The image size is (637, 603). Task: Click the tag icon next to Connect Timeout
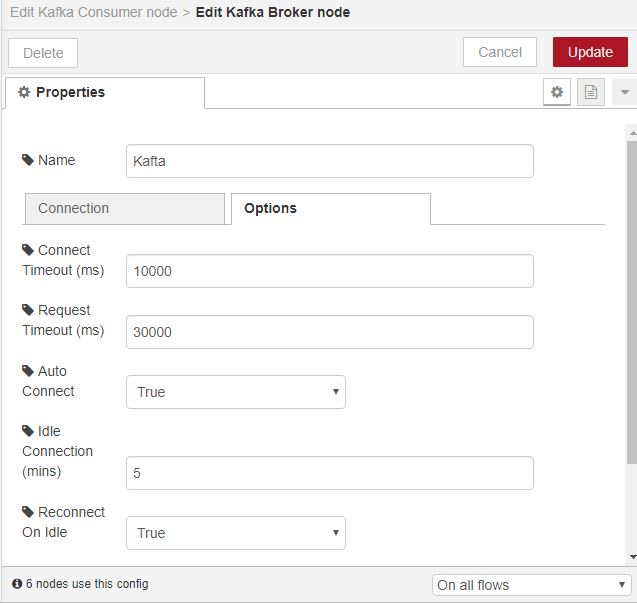tap(28, 250)
